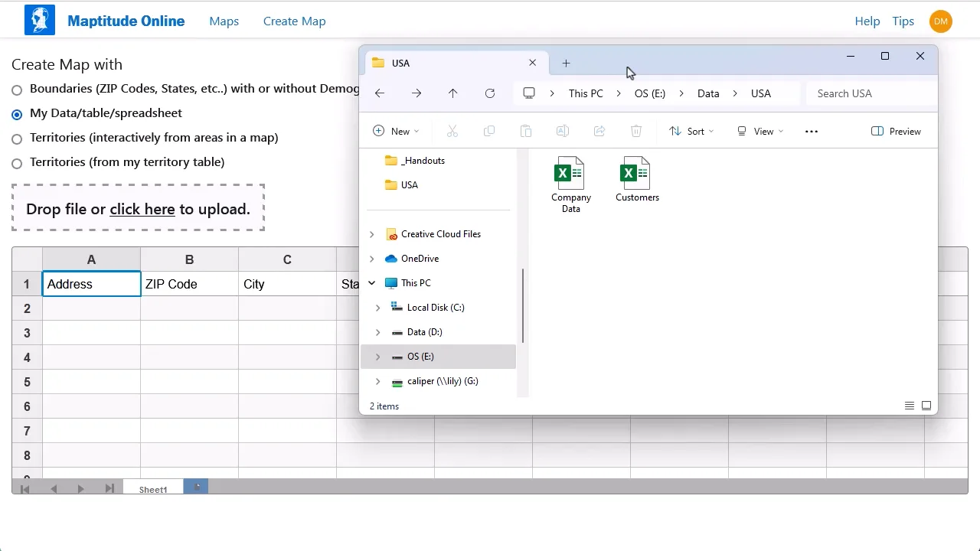Open the Company Data Excel file
980x551 pixels.
click(570, 174)
